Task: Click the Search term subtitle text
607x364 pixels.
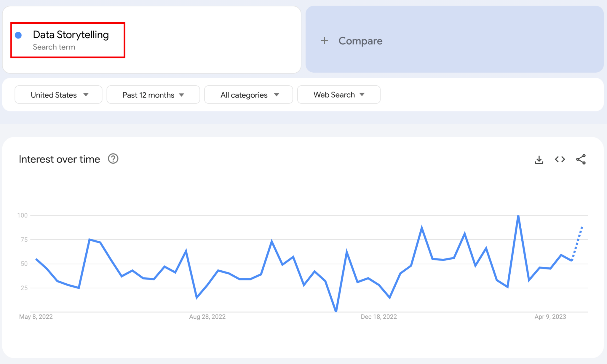Action: coord(54,47)
